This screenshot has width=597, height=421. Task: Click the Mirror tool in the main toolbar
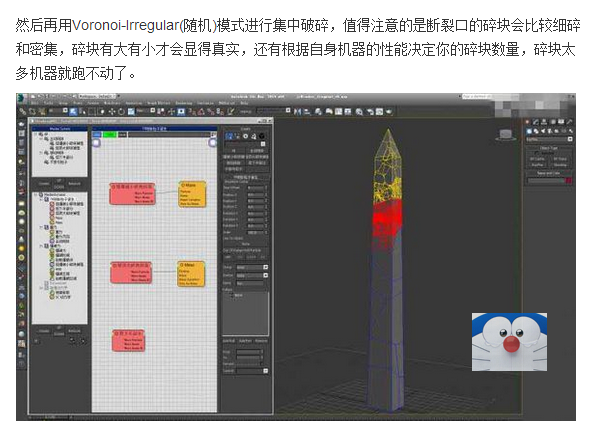tap(298, 111)
